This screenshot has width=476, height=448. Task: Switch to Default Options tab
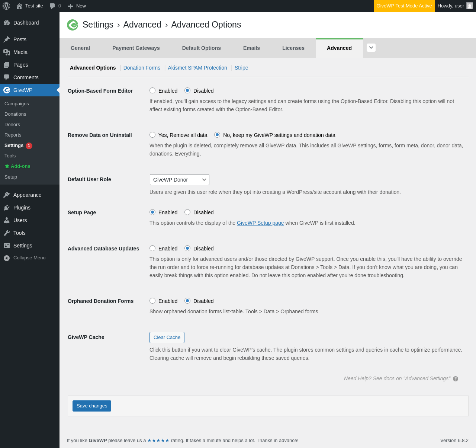coord(202,48)
